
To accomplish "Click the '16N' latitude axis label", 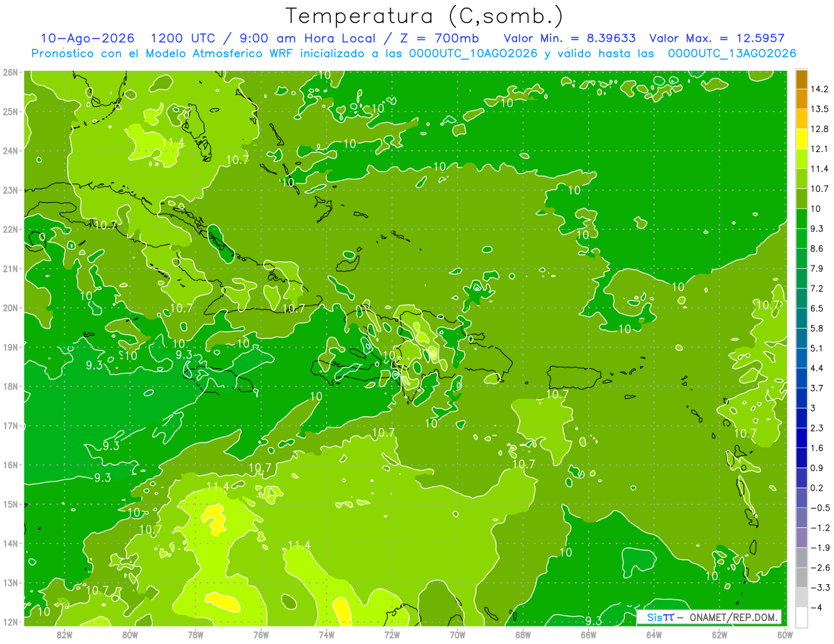I will point(10,465).
